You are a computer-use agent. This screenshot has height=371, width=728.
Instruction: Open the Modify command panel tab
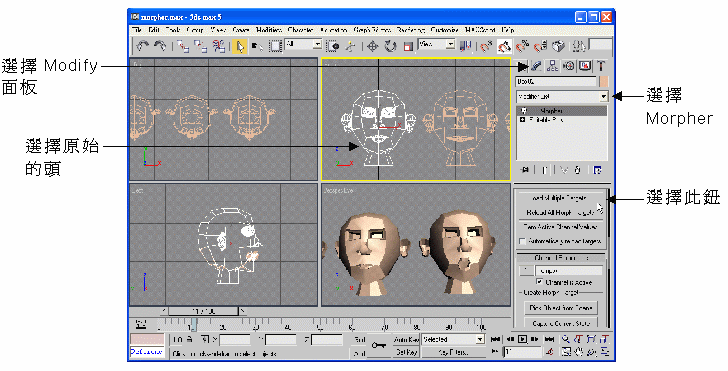click(536, 66)
